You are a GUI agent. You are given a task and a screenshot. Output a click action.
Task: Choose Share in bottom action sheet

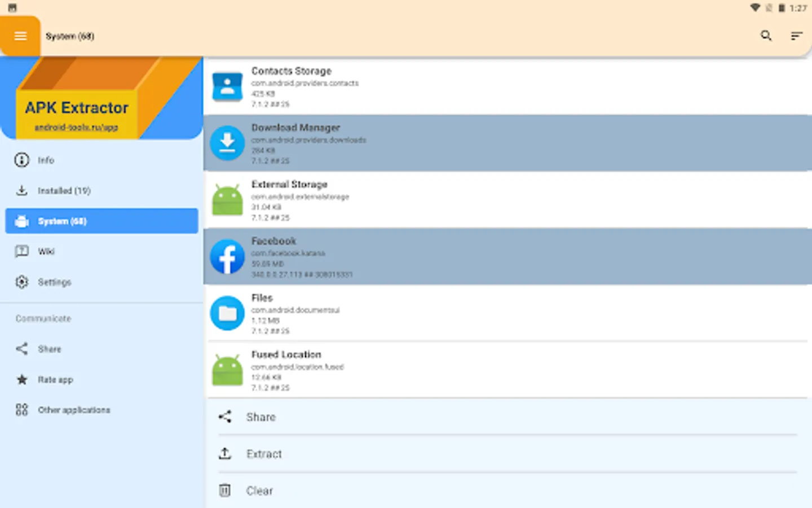click(507, 417)
